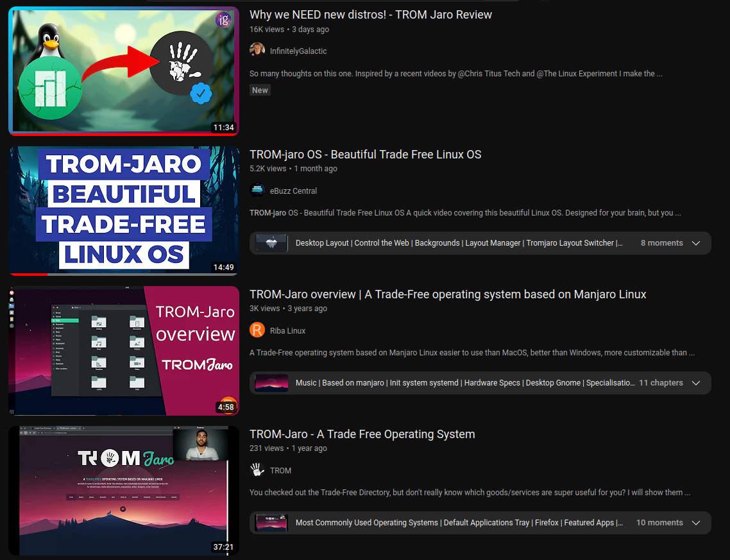Click "3K views • 3 years ago" text
This screenshot has height=560, width=730.
point(288,308)
